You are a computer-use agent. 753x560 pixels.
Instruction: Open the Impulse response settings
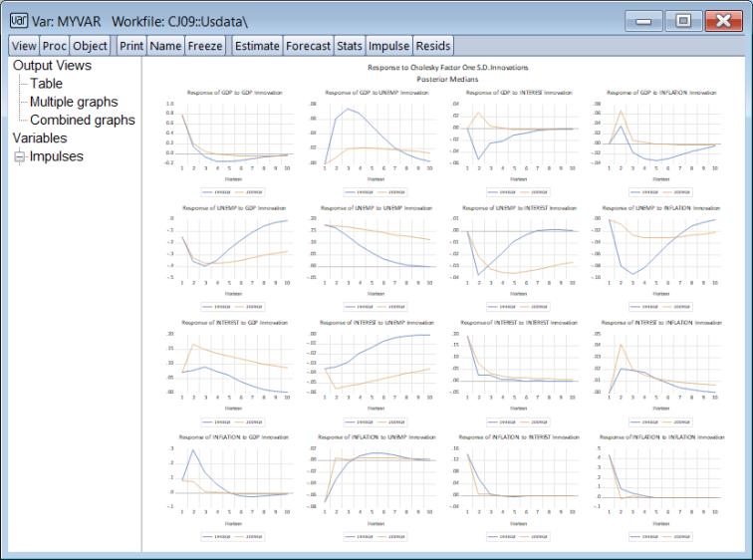pyautogui.click(x=388, y=46)
